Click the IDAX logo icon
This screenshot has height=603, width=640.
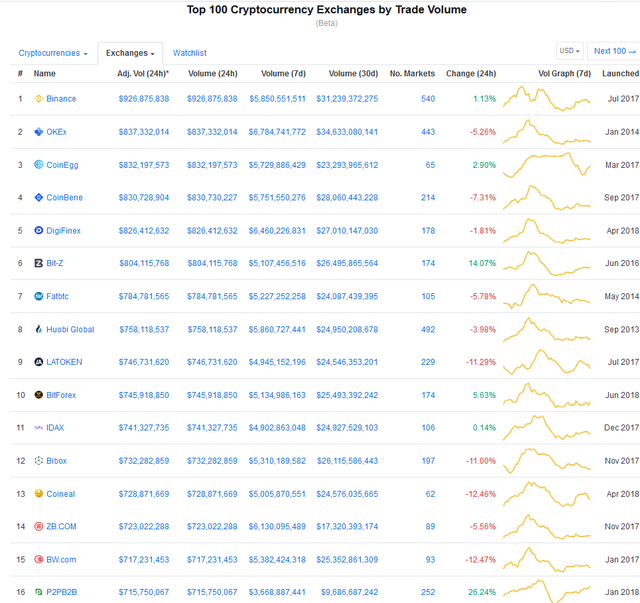coord(38,428)
